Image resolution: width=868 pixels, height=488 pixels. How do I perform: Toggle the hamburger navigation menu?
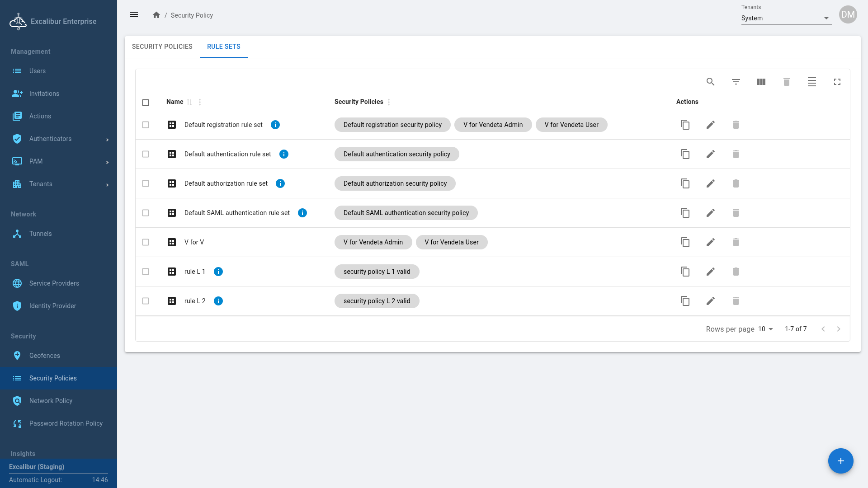coord(134,15)
